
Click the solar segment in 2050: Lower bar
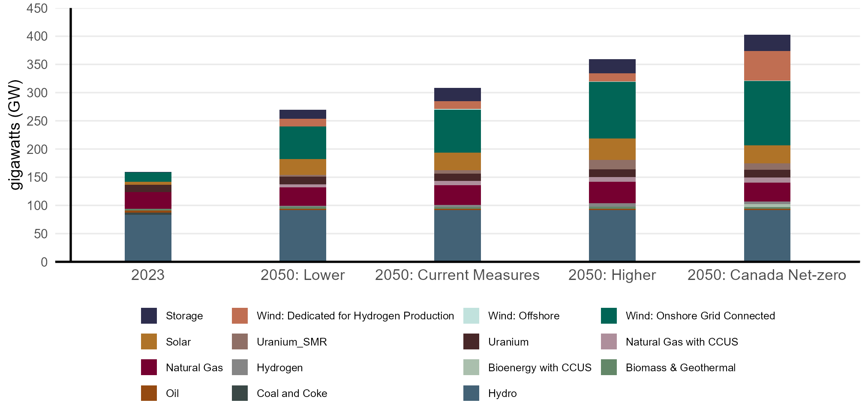(x=303, y=167)
